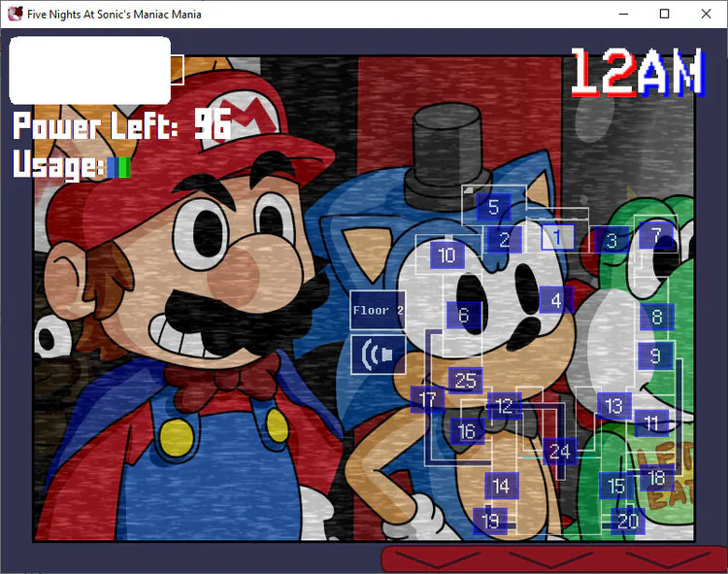The image size is (728, 574).
Task: Close the Maniac Mania window
Action: [x=706, y=14]
